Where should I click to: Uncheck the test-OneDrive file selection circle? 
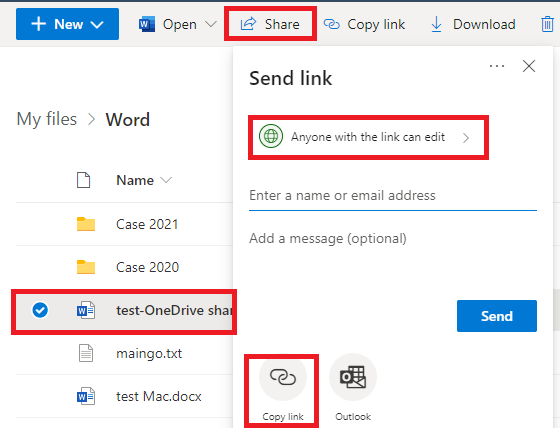pos(40,310)
